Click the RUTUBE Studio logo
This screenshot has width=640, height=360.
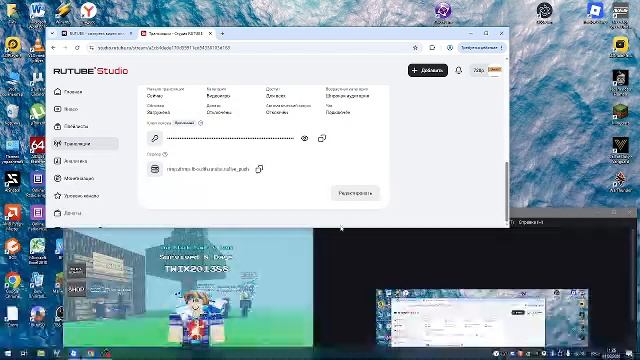click(x=91, y=71)
